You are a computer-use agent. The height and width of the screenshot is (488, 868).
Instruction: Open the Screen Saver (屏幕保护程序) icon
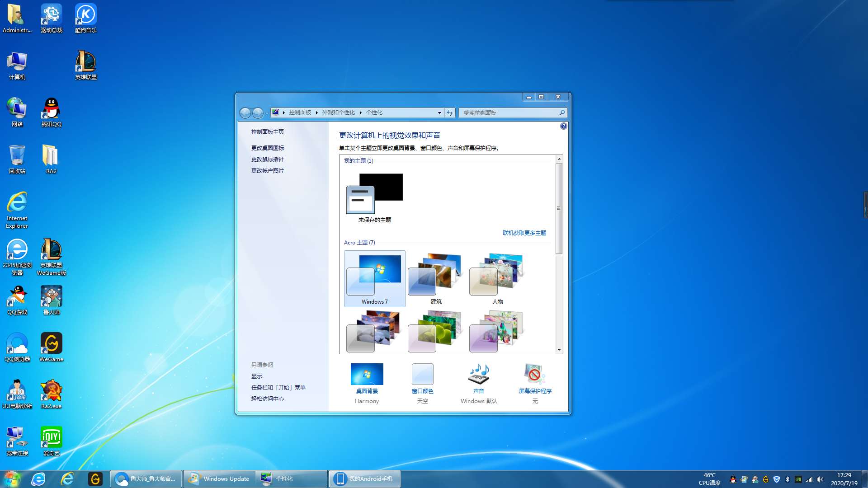coord(535,375)
